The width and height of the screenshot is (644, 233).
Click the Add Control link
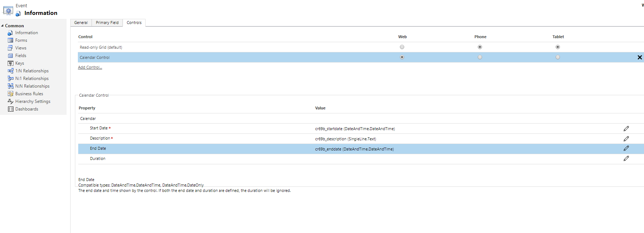(90, 67)
